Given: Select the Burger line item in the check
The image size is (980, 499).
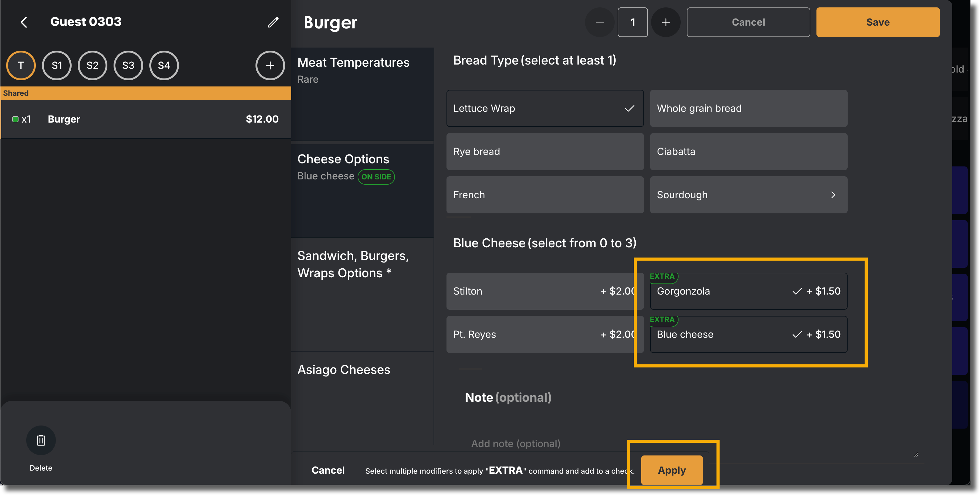Looking at the screenshot, I should [146, 119].
